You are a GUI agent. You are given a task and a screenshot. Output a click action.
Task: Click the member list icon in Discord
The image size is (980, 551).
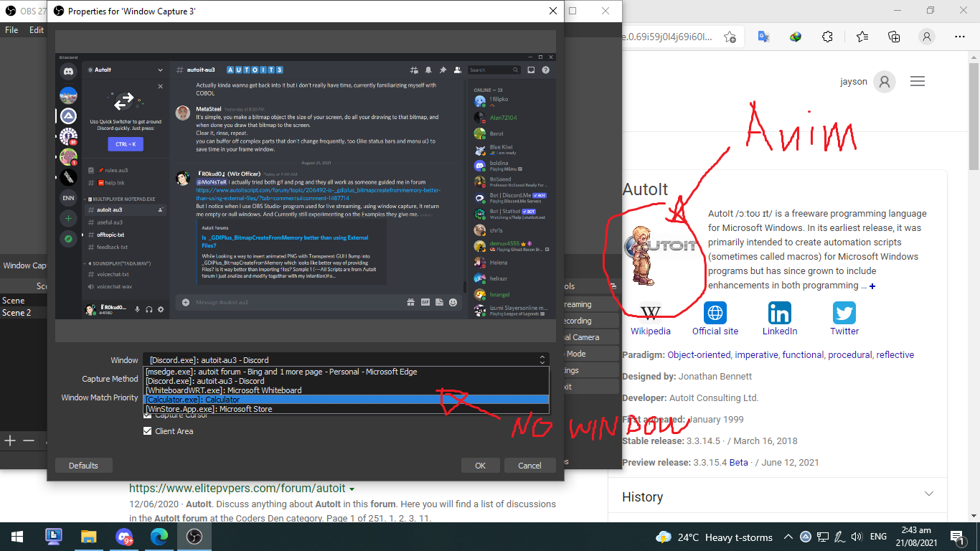457,70
